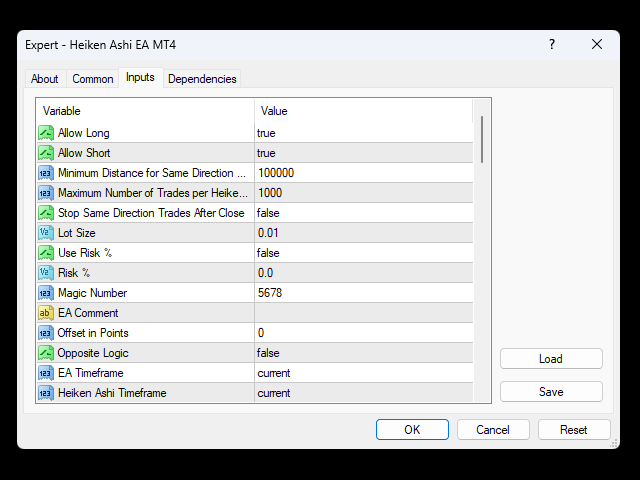
Task: Select the 'Use Risk %' variable name
Action: click(85, 253)
